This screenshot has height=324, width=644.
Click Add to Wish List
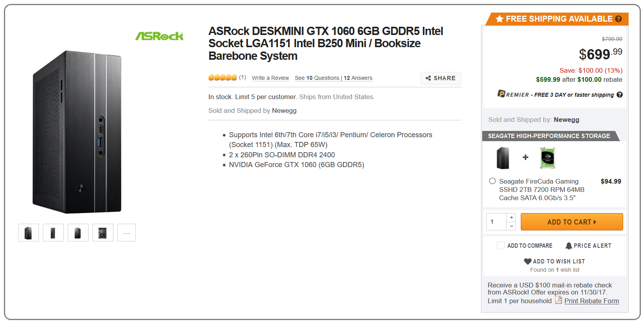559,261
